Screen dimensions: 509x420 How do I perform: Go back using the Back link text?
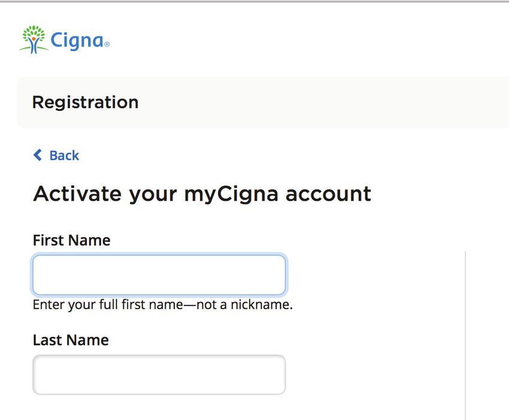[64, 155]
